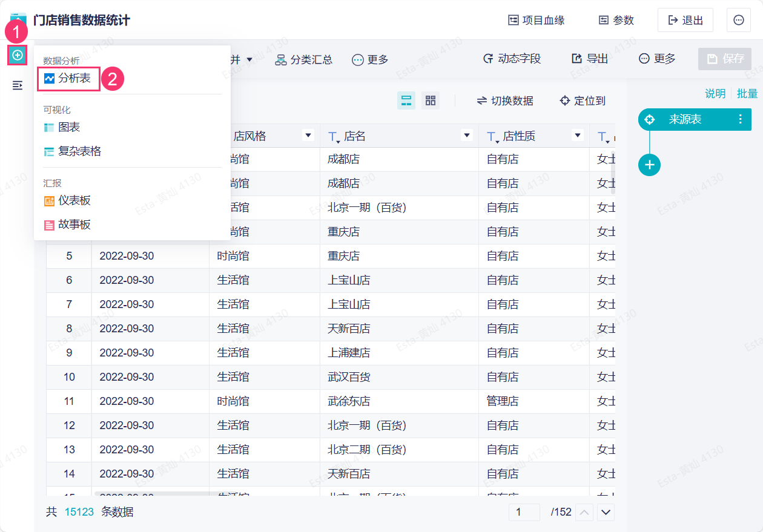Screen dimensions: 763x532
Task: Click the 店性质 column type icon
Action: click(x=492, y=137)
